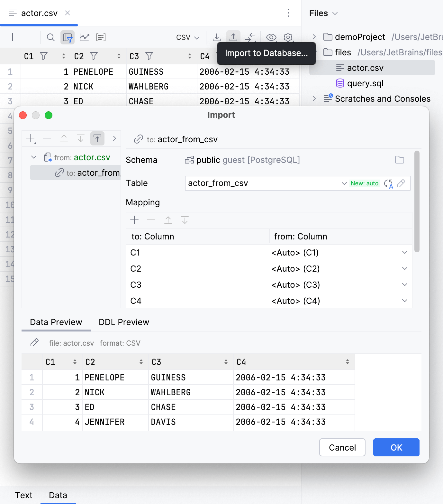443x504 pixels.
Task: Add a column mapping with the plus icon
Action: point(134,220)
